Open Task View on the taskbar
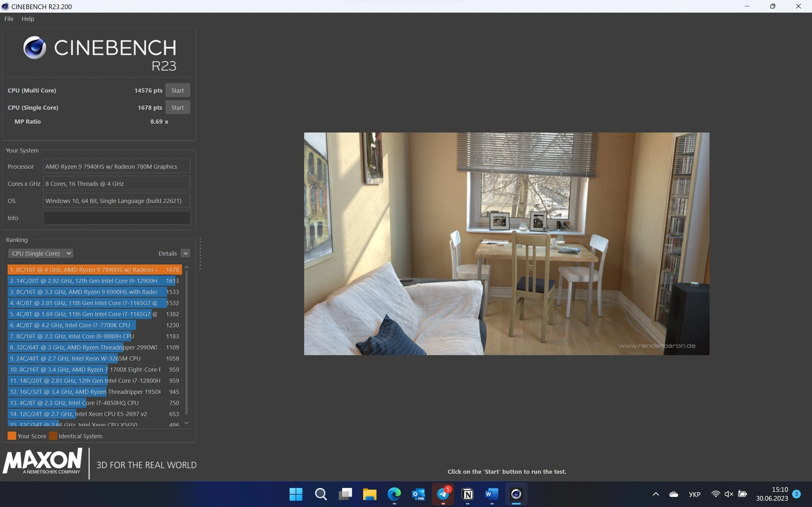This screenshot has width=812, height=507. (x=345, y=494)
